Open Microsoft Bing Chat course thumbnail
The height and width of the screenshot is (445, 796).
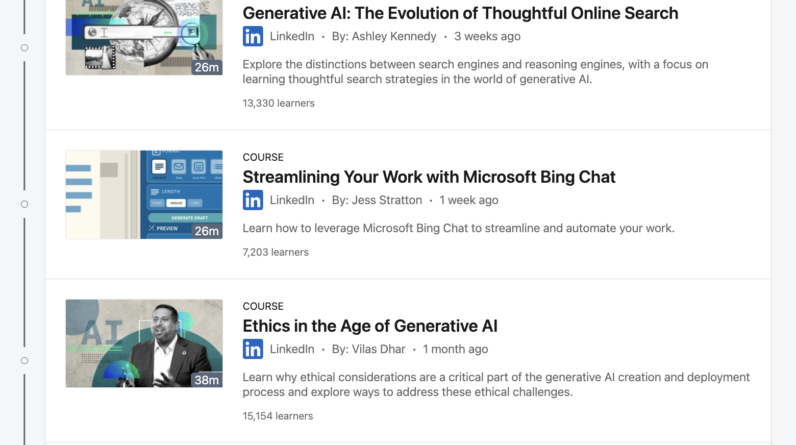[144, 194]
